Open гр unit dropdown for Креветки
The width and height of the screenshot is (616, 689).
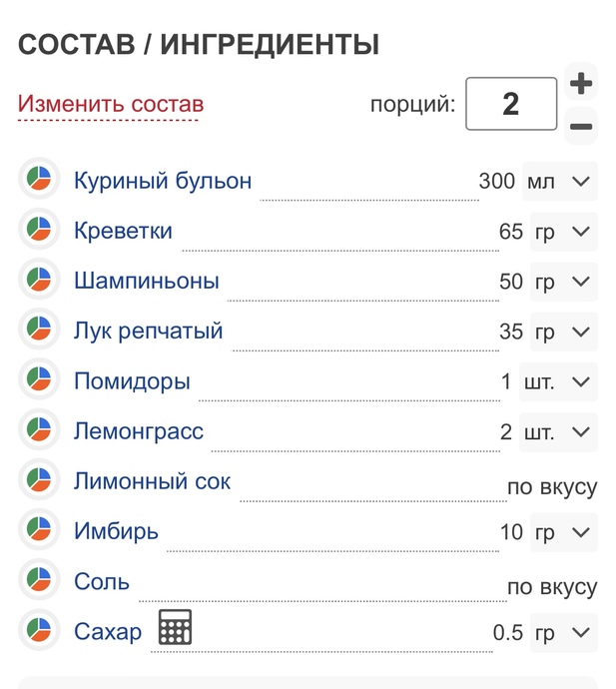point(564,232)
